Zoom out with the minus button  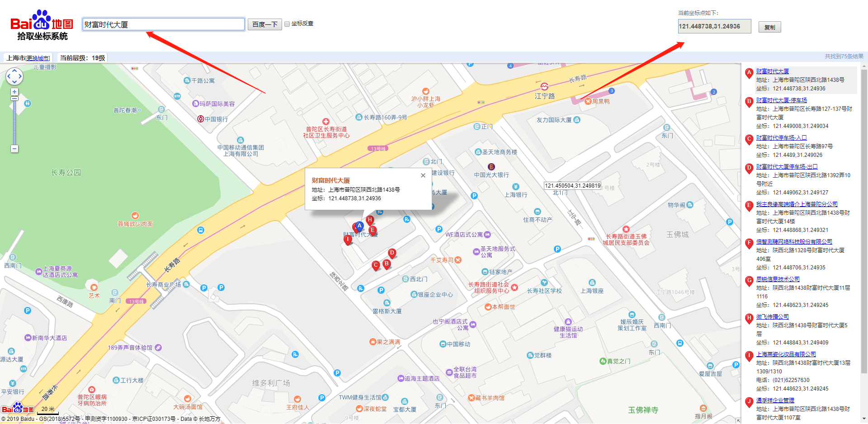tap(14, 149)
